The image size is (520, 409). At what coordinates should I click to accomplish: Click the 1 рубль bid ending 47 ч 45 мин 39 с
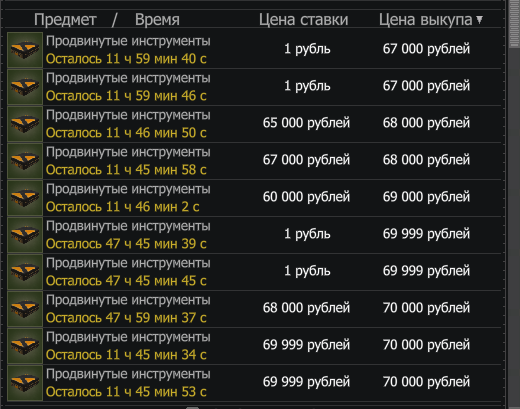[x=307, y=234]
